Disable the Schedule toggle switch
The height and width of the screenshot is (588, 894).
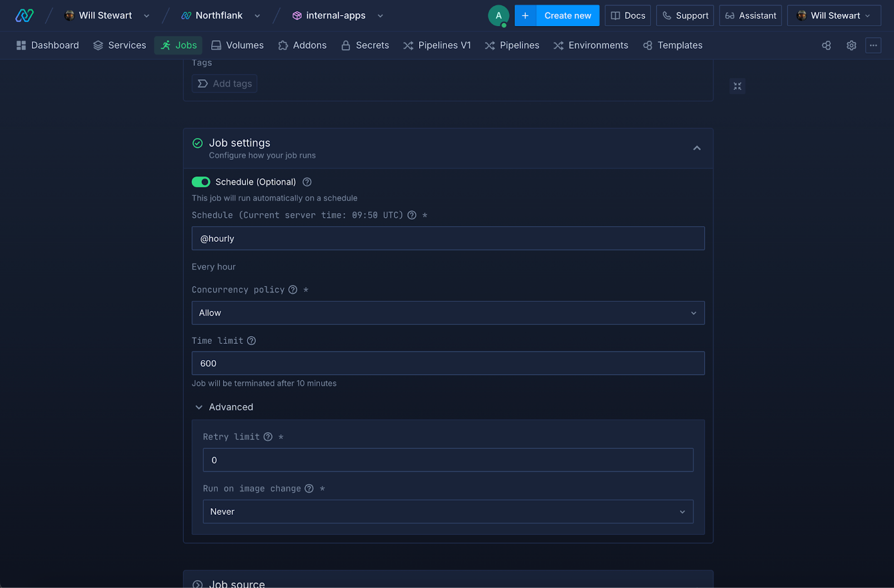coord(201,182)
